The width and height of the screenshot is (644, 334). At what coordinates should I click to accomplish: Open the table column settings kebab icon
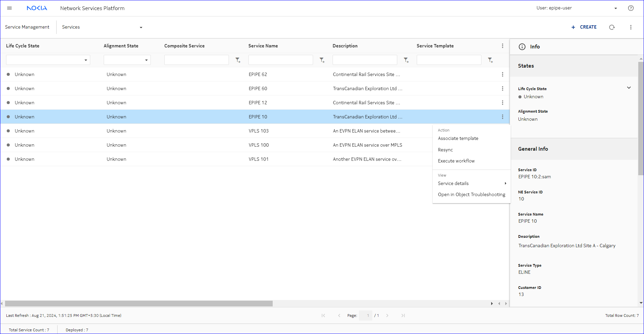(502, 46)
